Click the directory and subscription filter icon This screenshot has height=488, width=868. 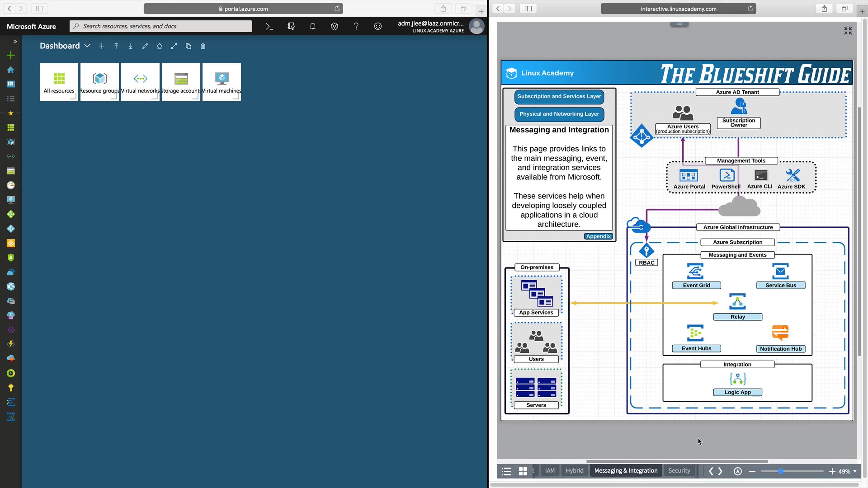(291, 26)
